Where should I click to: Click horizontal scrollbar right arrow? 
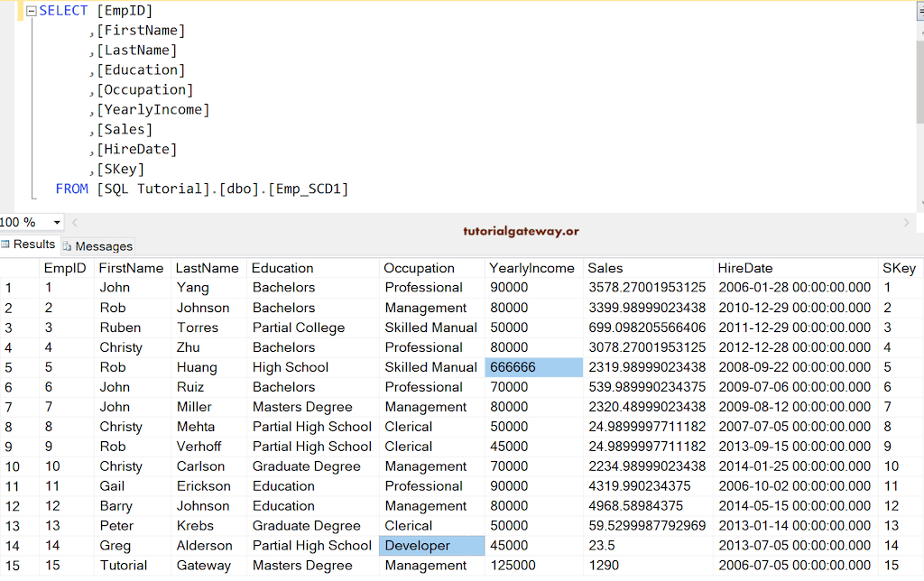pyautogui.click(x=906, y=223)
